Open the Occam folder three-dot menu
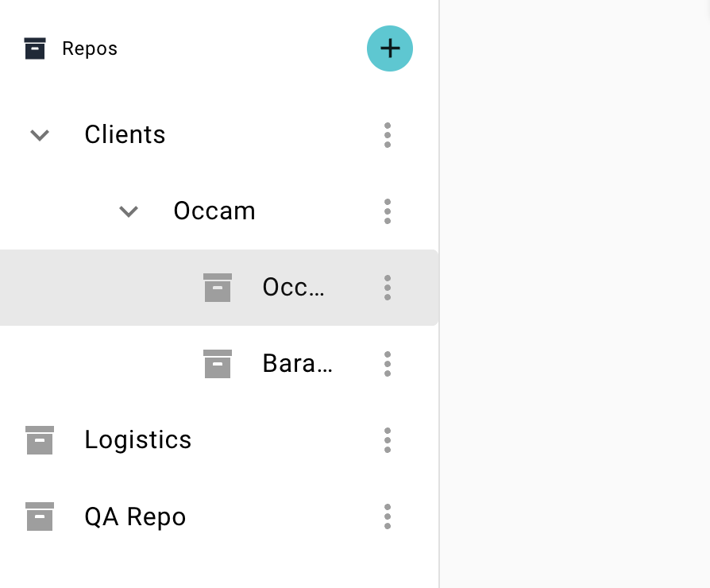The image size is (710, 588). [388, 211]
